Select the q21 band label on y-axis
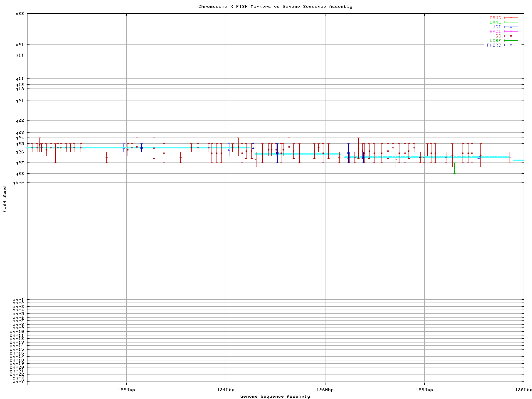 pos(20,101)
